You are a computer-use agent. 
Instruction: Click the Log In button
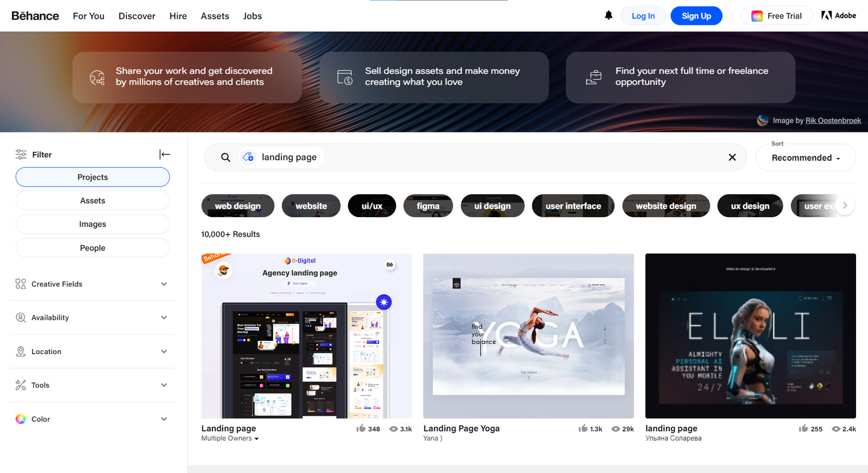643,16
